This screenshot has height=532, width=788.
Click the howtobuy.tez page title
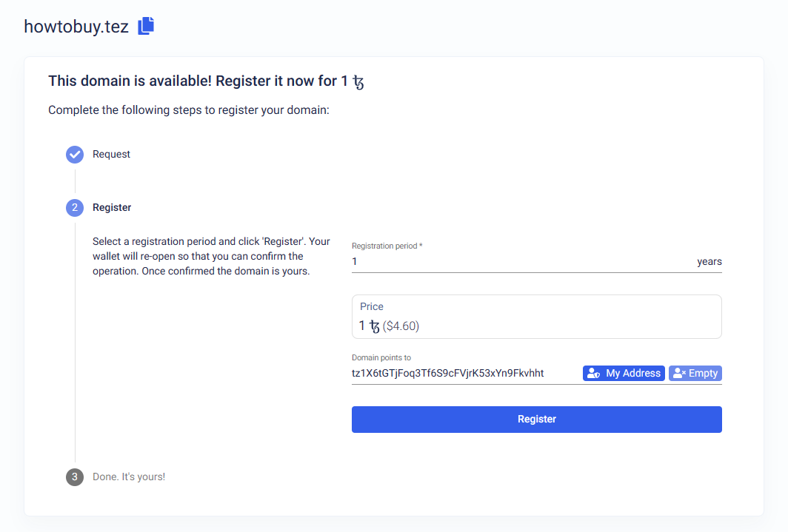[x=76, y=27]
